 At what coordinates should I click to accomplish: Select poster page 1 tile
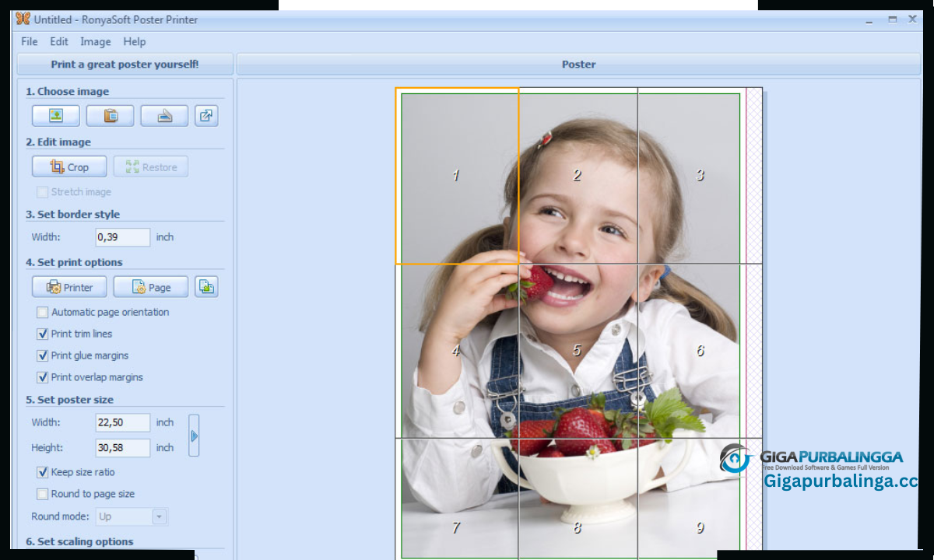[457, 176]
